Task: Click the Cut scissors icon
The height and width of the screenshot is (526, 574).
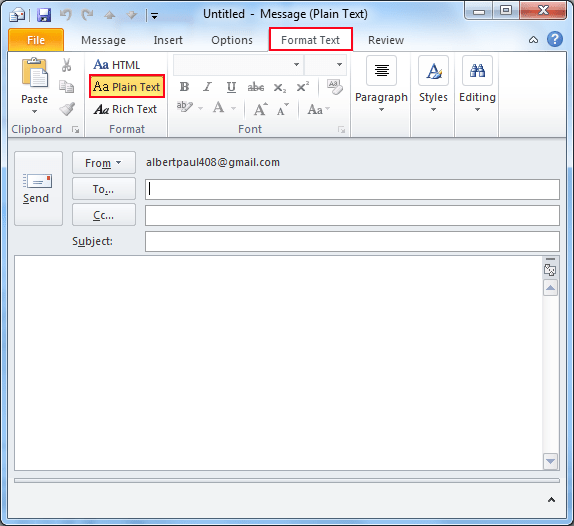Action: [67, 65]
